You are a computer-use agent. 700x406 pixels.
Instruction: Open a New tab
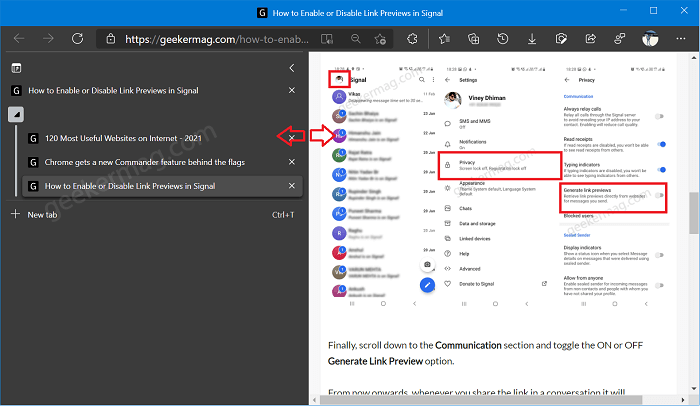154,215
